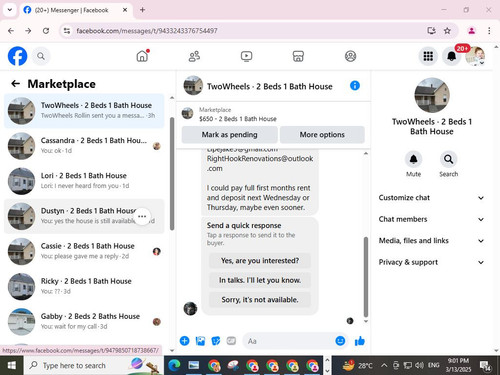
Task: Click the Windows taskbar search box
Action: click(x=93, y=365)
